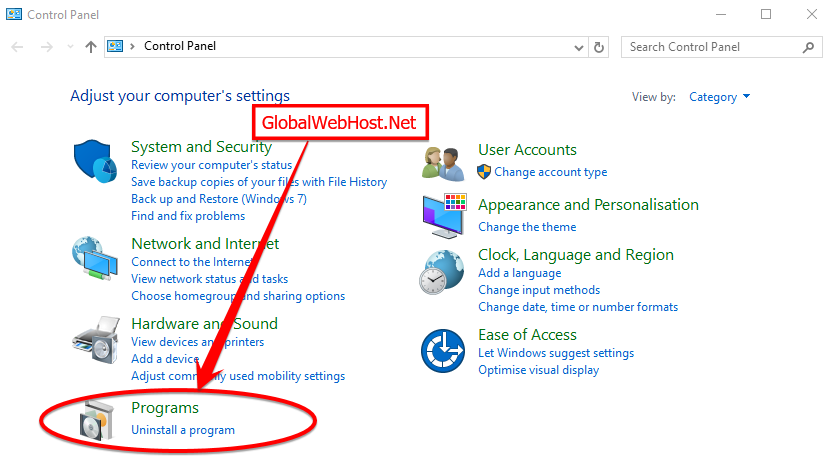Open the Ease of Access icon
This screenshot has width=831, height=472.
[443, 351]
